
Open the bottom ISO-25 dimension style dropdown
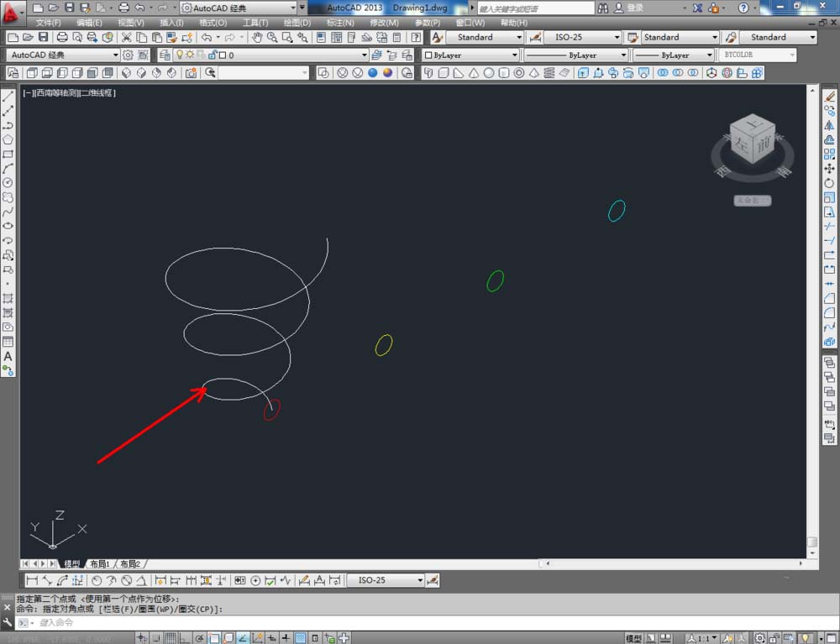386,580
